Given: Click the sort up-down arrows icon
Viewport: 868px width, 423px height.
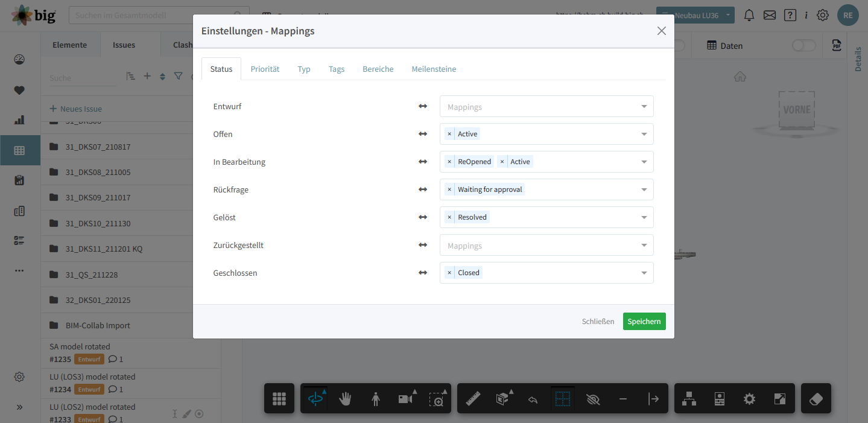Looking at the screenshot, I should (x=162, y=77).
